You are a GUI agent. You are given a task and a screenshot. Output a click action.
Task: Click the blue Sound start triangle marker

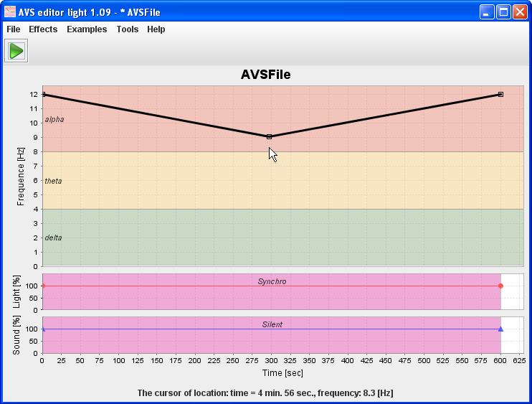pos(43,329)
